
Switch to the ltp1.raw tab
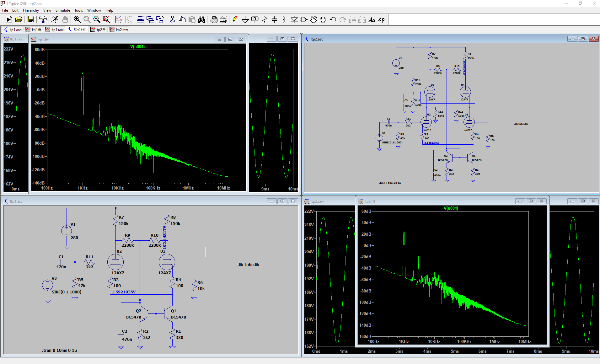pyautogui.click(x=55, y=29)
